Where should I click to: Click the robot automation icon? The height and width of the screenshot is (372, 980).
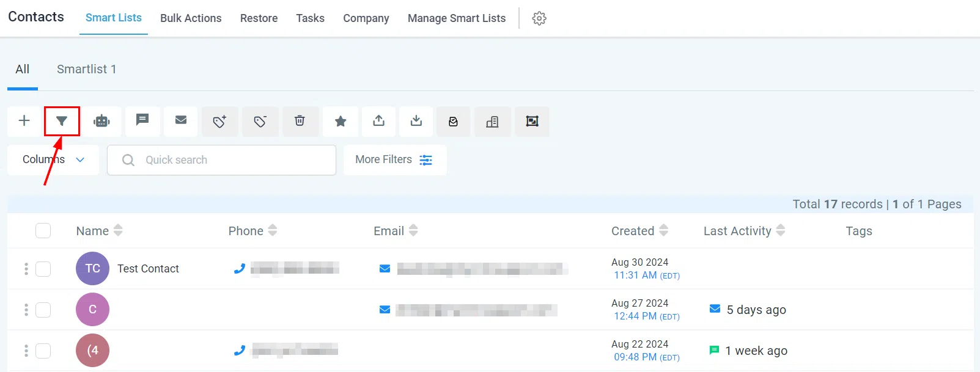pos(101,121)
